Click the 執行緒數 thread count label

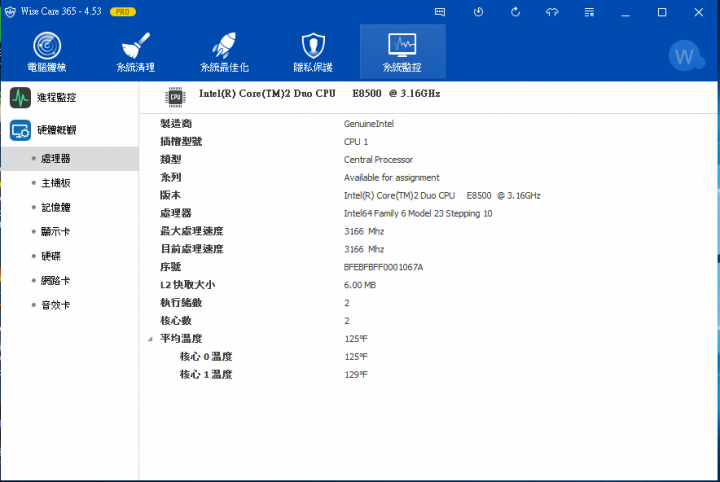(x=181, y=303)
